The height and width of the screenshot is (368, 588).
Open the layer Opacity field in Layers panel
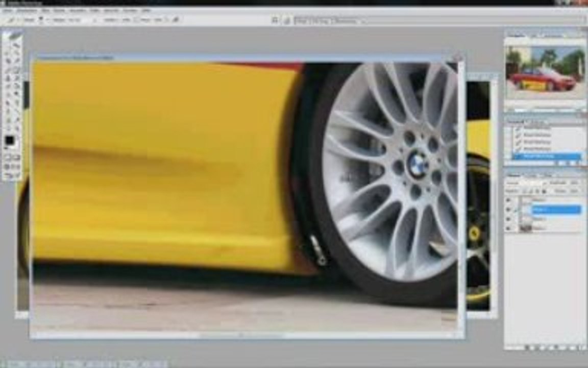pyautogui.click(x=574, y=183)
